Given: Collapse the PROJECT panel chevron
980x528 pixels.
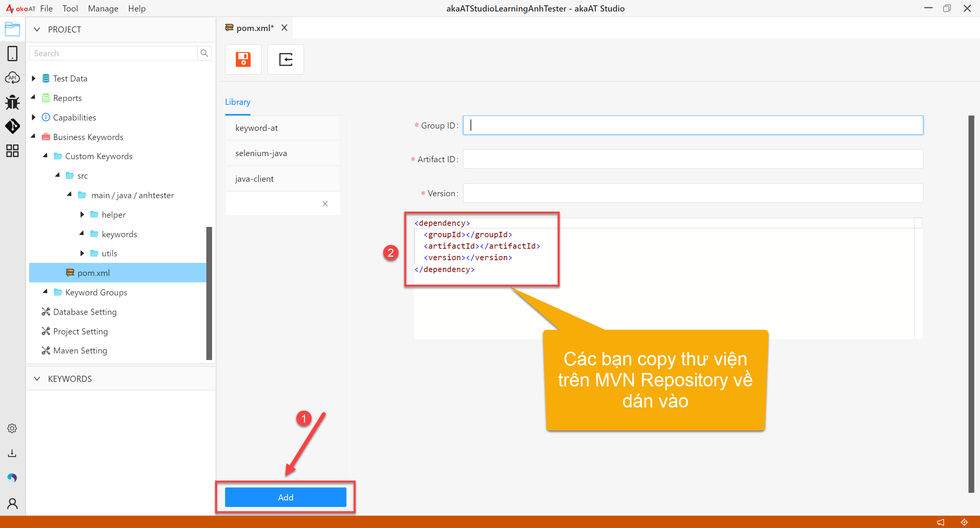Looking at the screenshot, I should click(37, 29).
